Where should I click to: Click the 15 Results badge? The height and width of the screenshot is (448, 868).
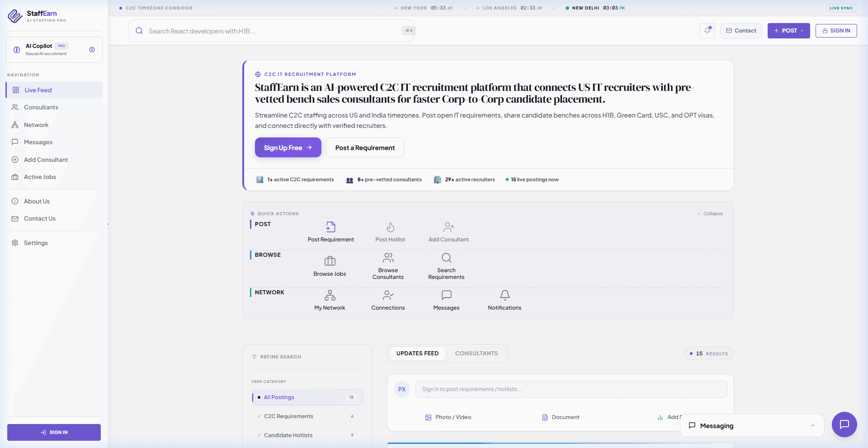coord(708,354)
